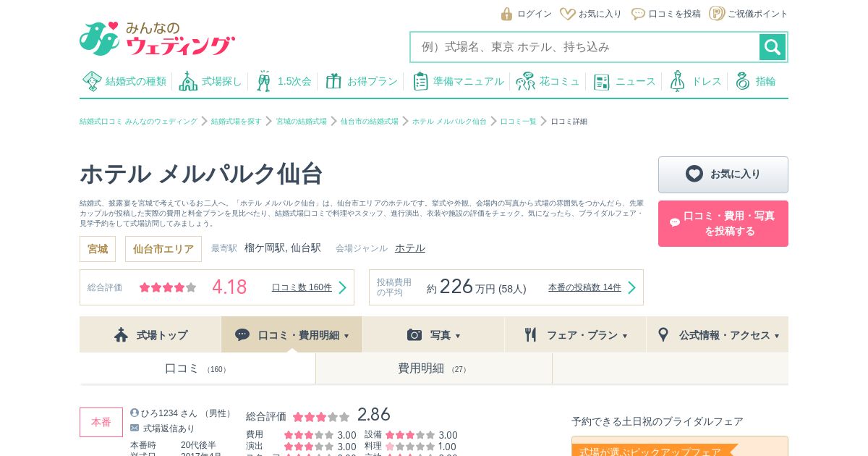
Task: Click the 仙台市エリア area tag
Action: (163, 249)
